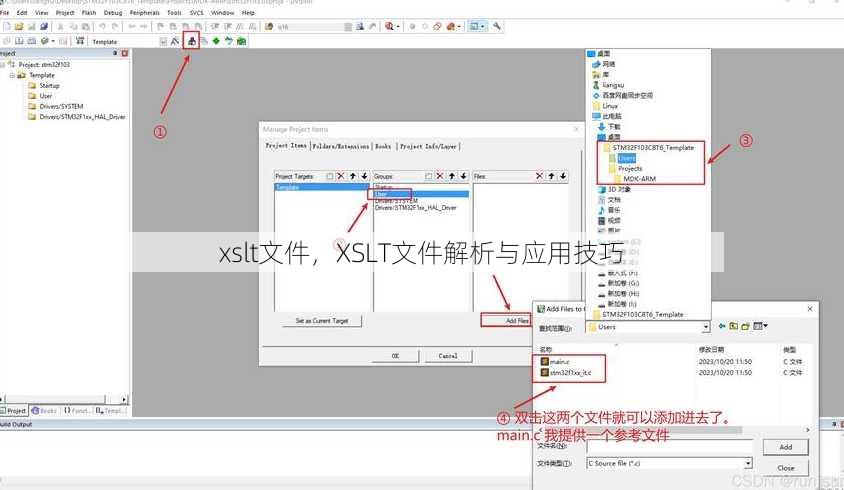Click Options for Target wand icon
Viewport: 844px width, 490px height.
click(175, 41)
